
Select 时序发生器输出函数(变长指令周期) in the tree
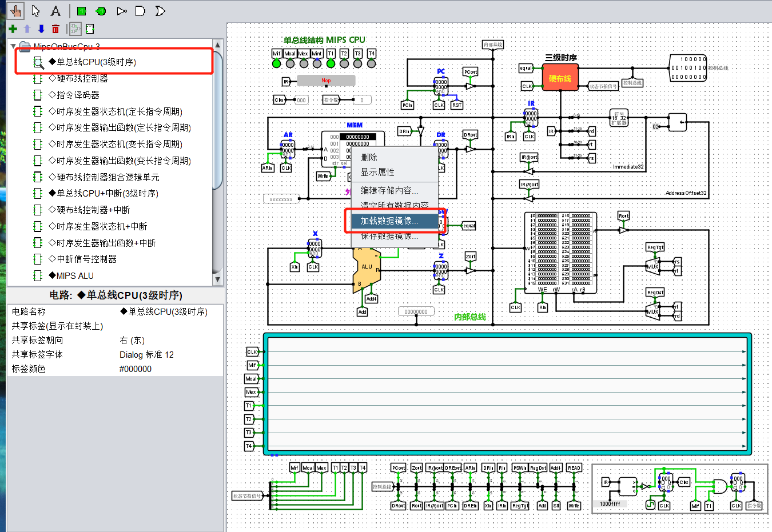(120, 161)
